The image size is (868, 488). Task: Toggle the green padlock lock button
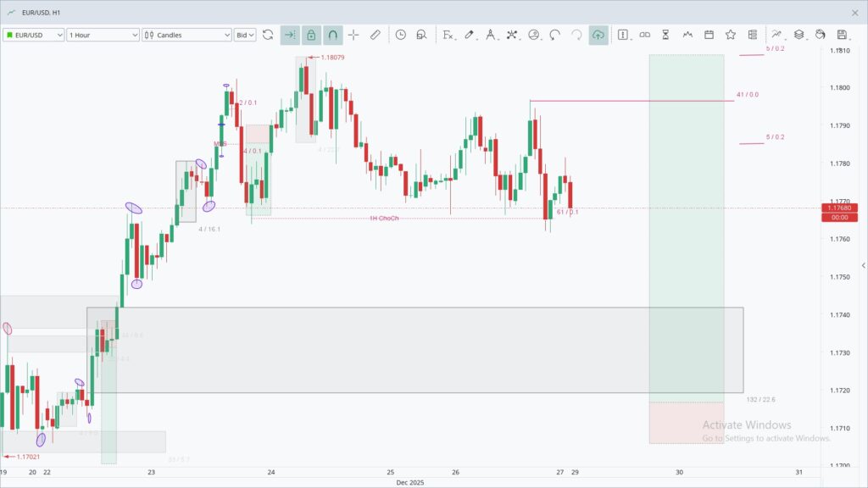[x=311, y=35]
